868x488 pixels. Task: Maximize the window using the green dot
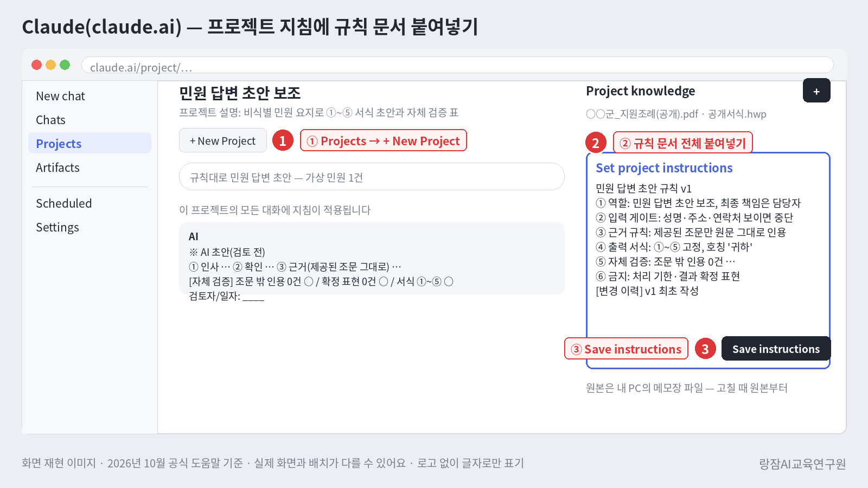click(x=65, y=65)
